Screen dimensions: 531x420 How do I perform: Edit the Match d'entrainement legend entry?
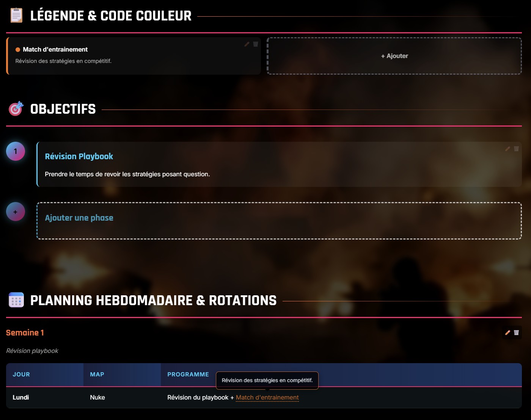246,44
